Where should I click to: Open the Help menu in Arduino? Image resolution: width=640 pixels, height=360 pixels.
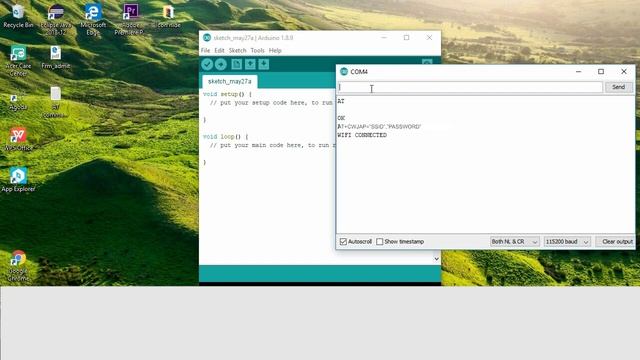(x=275, y=51)
